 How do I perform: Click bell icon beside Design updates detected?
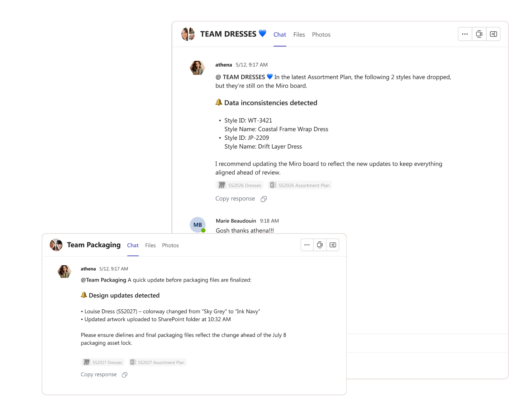(x=84, y=295)
